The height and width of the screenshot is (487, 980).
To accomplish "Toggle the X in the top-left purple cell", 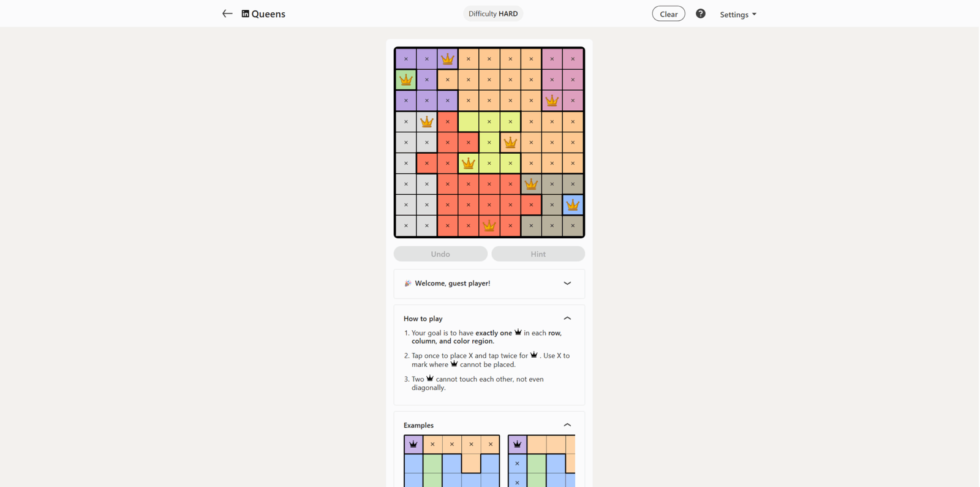I will coord(406,59).
